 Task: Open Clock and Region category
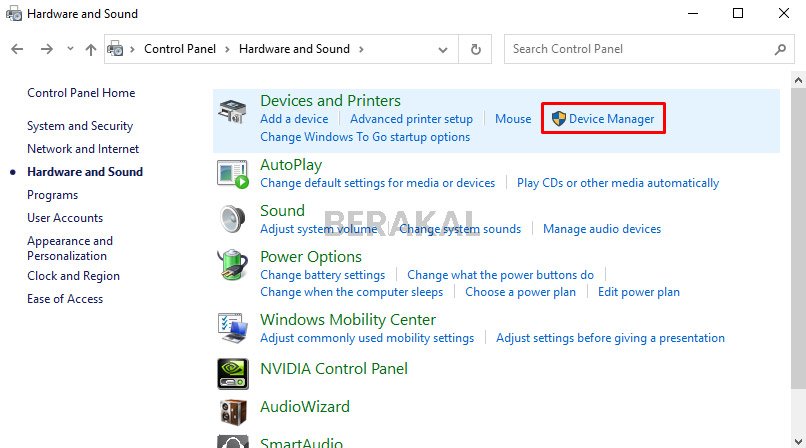pyautogui.click(x=74, y=276)
